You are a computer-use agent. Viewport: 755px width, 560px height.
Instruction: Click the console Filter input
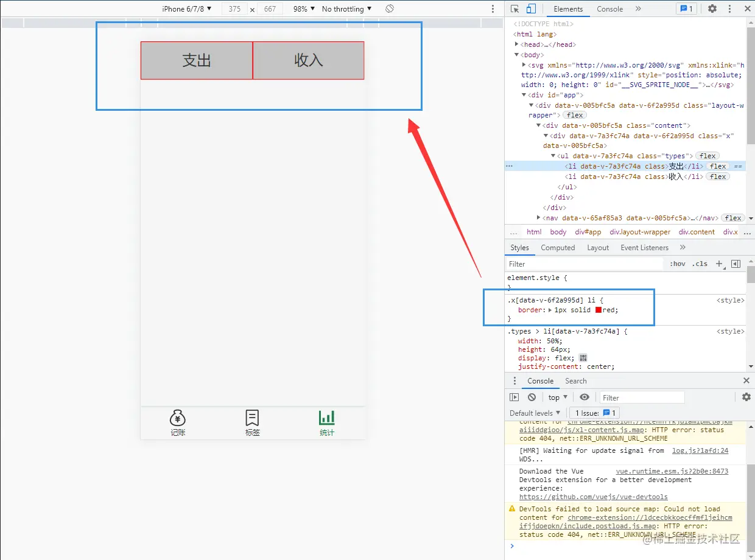click(642, 397)
